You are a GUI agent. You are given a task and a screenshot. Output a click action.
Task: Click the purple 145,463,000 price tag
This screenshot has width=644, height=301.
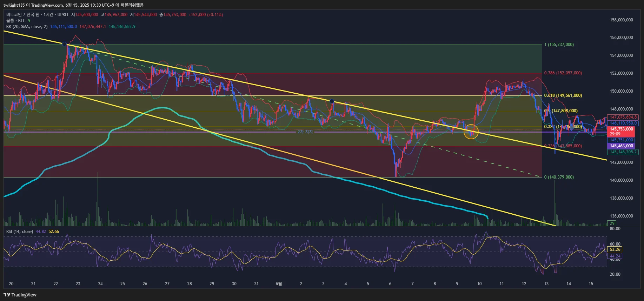point(621,146)
